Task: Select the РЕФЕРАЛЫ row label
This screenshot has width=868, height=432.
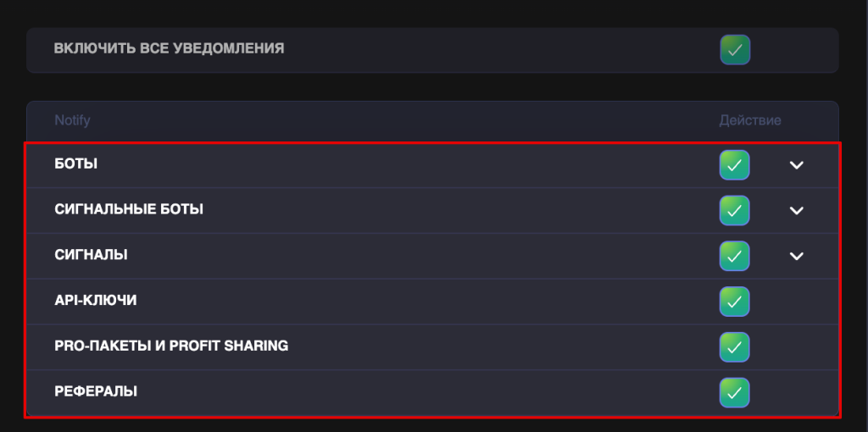Action: coord(96,392)
